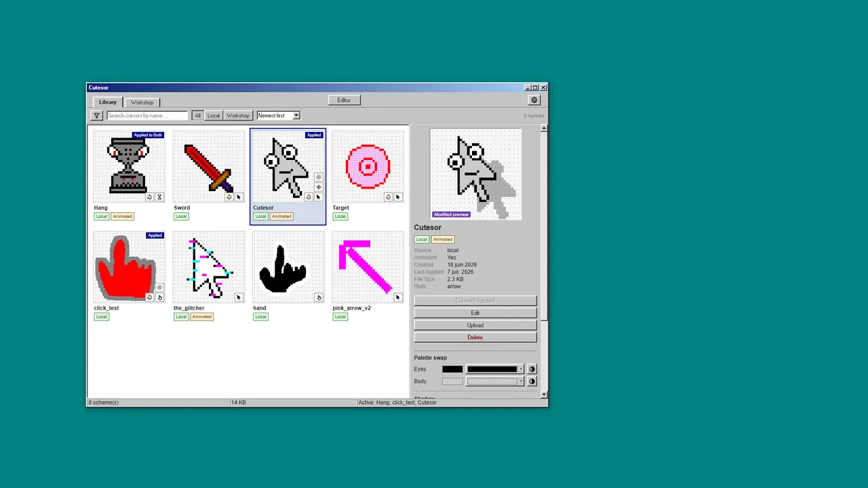This screenshot has width=868, height=488.
Task: Open settings with the gear icon
Action: tap(534, 100)
